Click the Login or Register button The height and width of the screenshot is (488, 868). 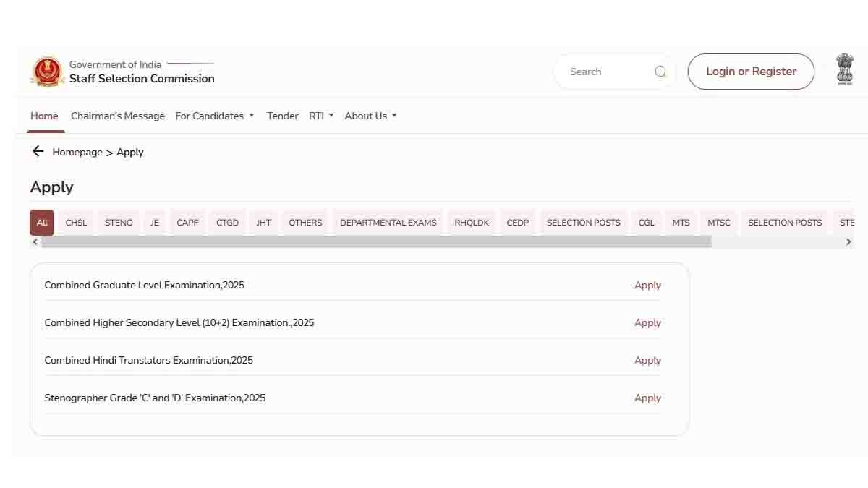coord(751,72)
